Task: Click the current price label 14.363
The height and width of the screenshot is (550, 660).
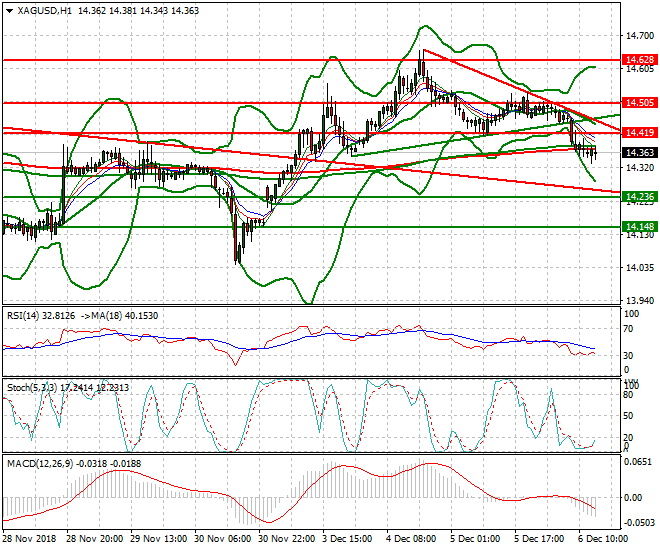Action: 640,153
